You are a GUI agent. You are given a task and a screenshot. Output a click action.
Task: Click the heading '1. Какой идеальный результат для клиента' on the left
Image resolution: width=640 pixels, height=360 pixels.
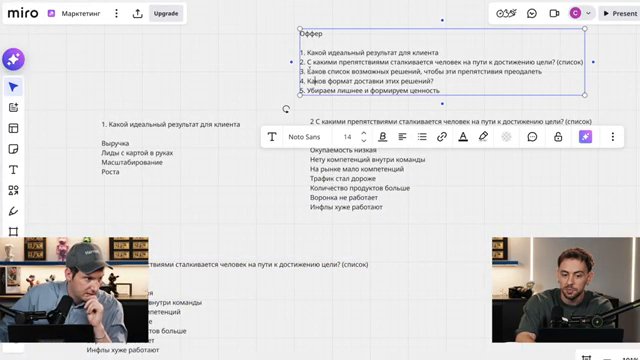tap(171, 124)
